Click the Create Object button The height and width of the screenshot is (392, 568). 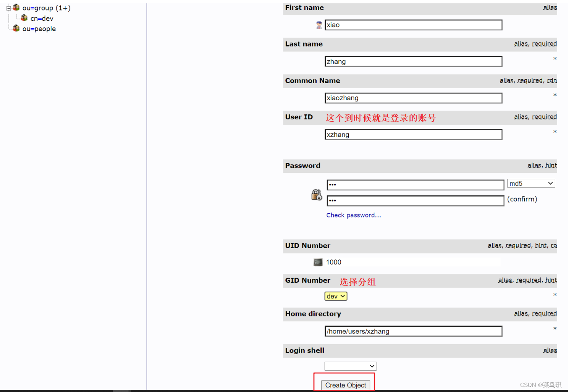[345, 385]
